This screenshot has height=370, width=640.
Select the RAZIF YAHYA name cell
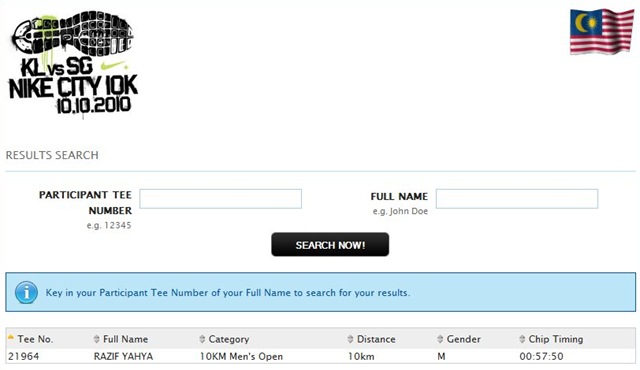(x=123, y=356)
